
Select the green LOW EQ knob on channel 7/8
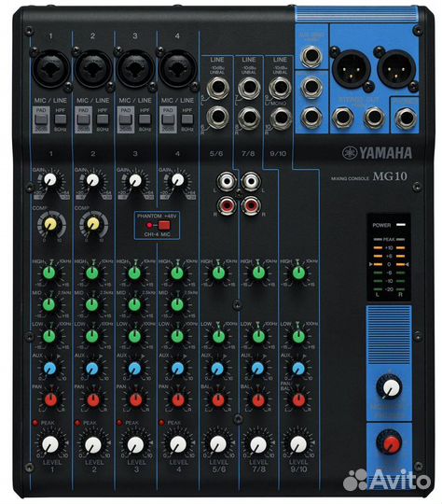click(258, 336)
